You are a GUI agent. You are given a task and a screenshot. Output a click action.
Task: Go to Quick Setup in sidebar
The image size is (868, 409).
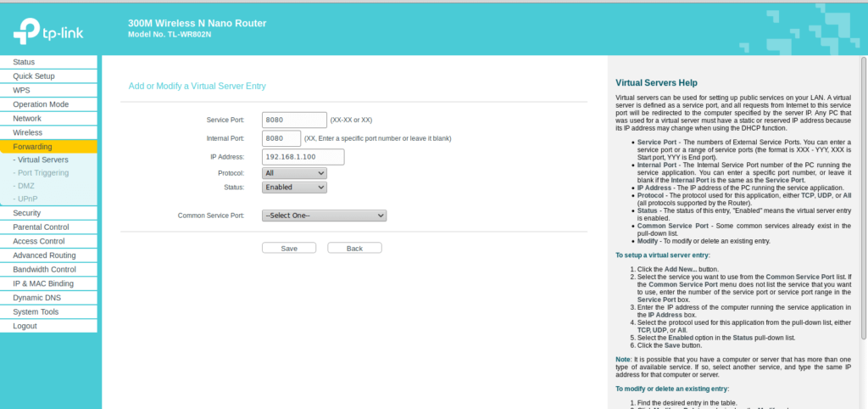(x=33, y=76)
